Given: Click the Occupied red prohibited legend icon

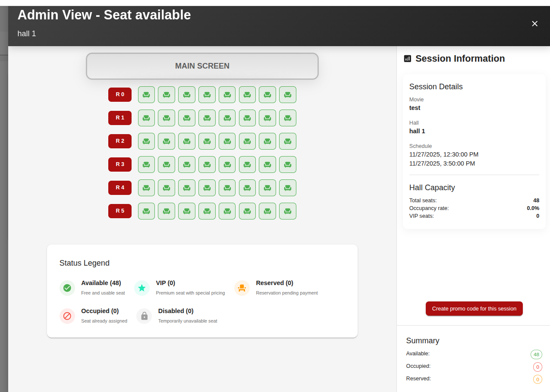Looking at the screenshot, I should [x=67, y=316].
